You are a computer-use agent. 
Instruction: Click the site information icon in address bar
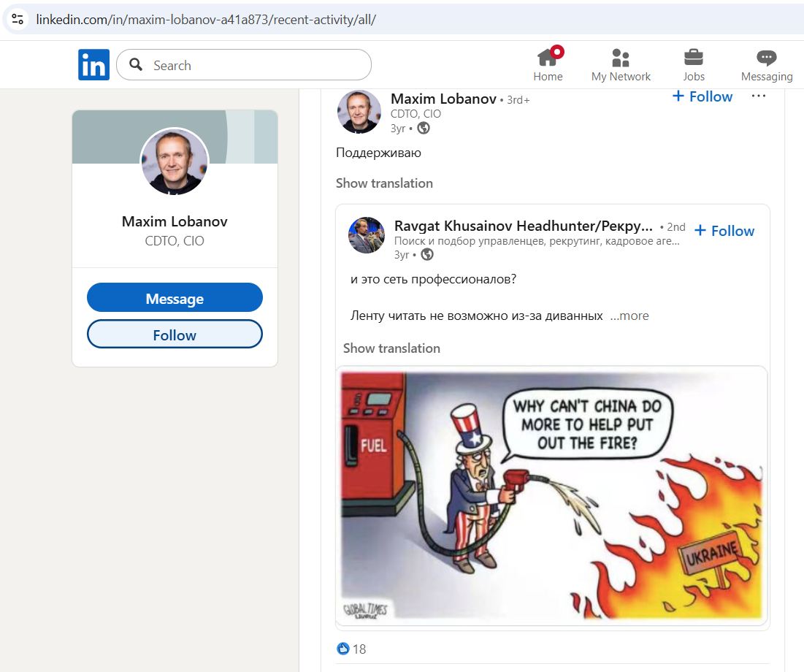point(18,19)
